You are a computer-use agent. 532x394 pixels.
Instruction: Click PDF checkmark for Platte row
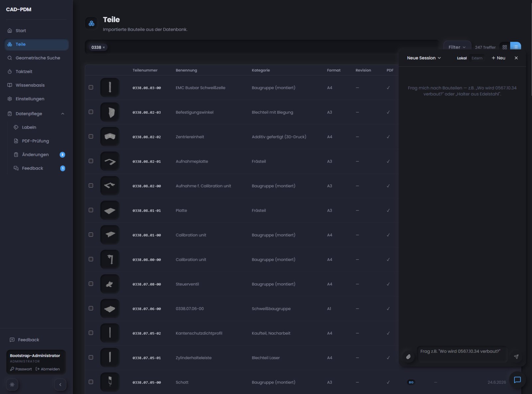tap(388, 210)
